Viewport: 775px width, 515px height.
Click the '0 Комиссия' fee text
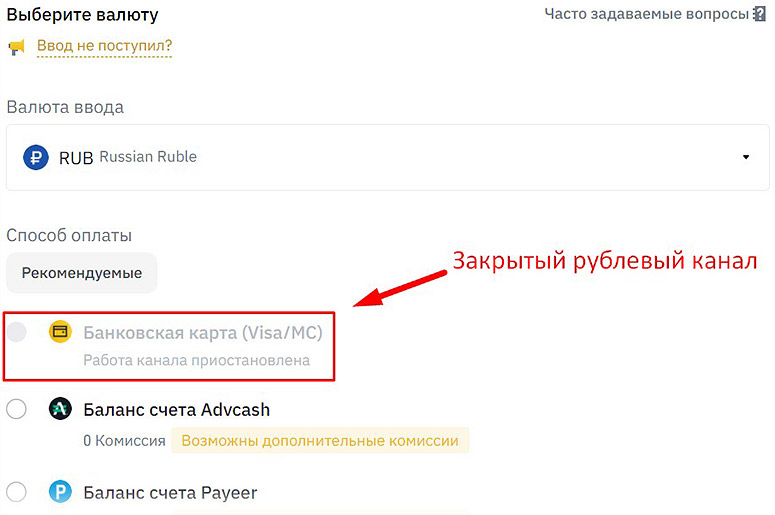[124, 440]
